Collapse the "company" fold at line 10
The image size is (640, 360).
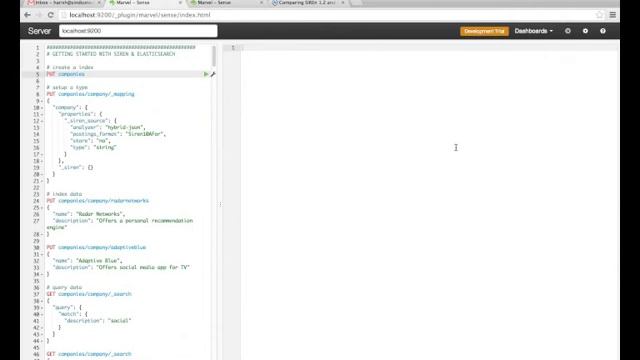pos(42,108)
